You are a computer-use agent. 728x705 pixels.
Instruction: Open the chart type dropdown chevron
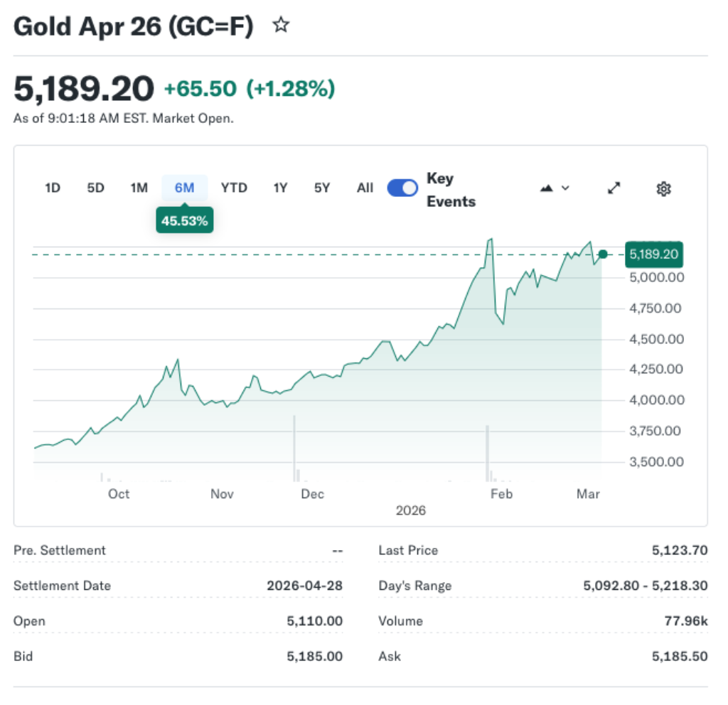(x=565, y=188)
